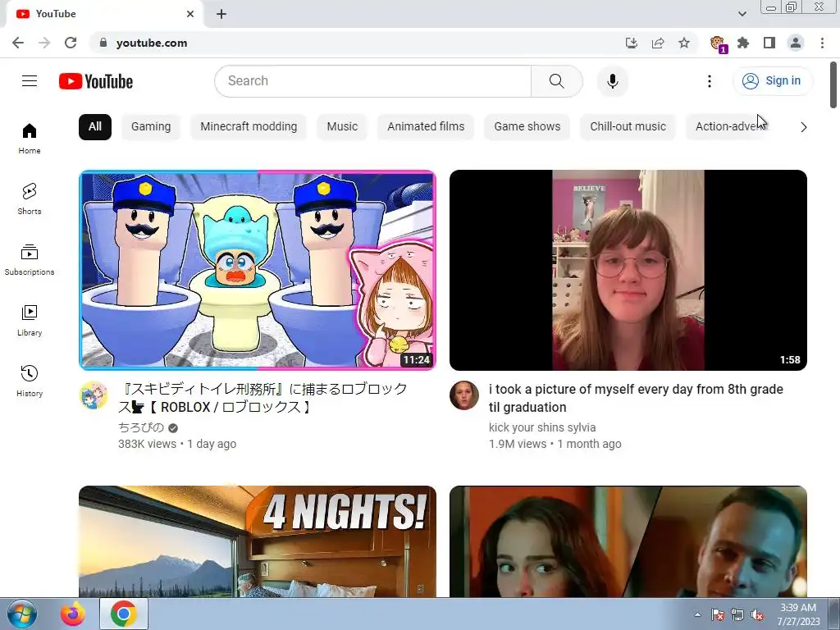The height and width of the screenshot is (630, 840).
Task: Open YouTube settings three-dot menu
Action: click(x=710, y=81)
